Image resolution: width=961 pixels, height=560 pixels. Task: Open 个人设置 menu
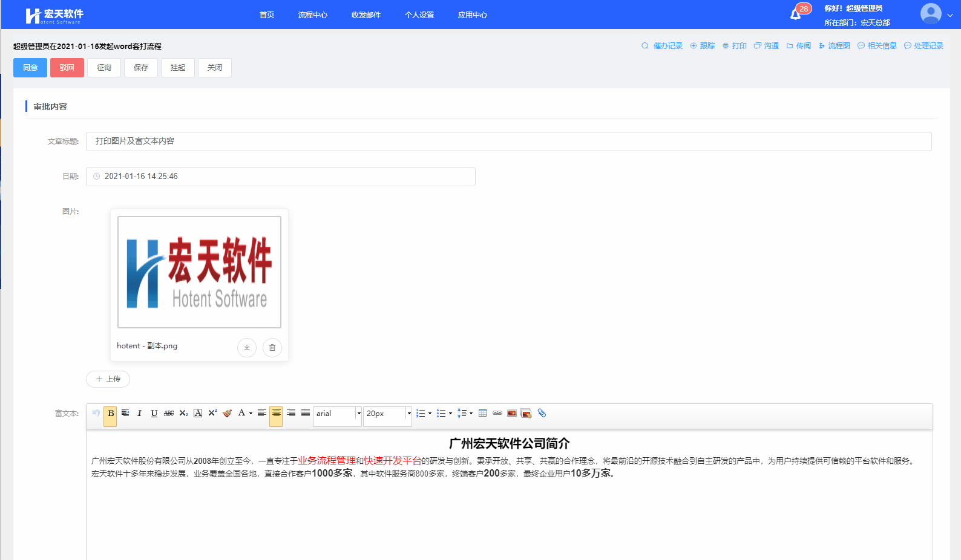click(419, 15)
